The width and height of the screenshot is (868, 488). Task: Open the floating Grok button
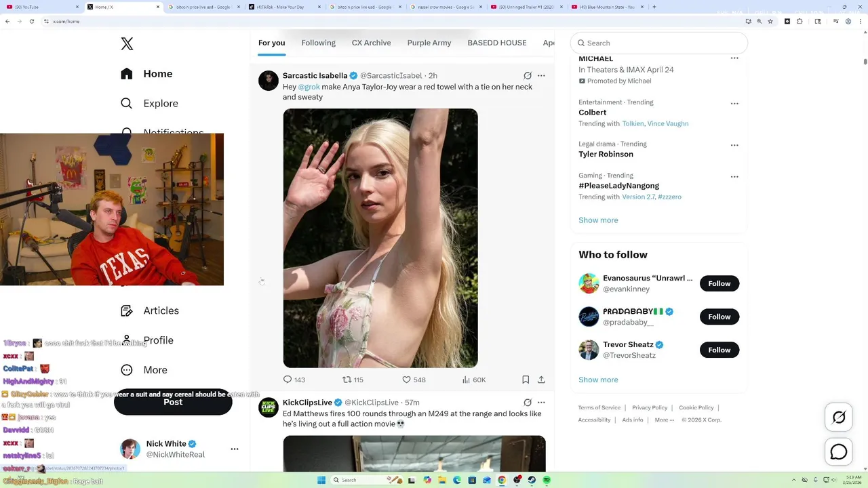point(839,418)
